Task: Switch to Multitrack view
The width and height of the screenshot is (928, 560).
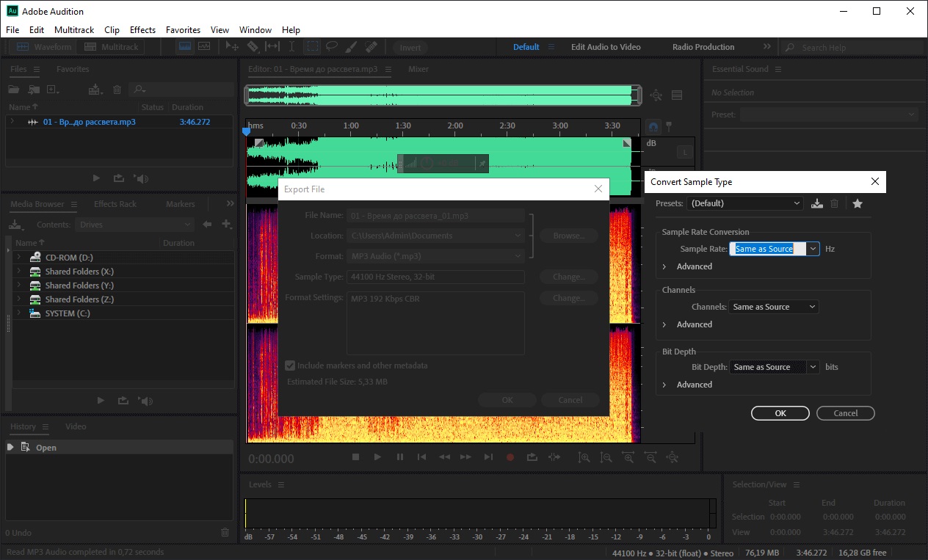Action: pos(112,47)
